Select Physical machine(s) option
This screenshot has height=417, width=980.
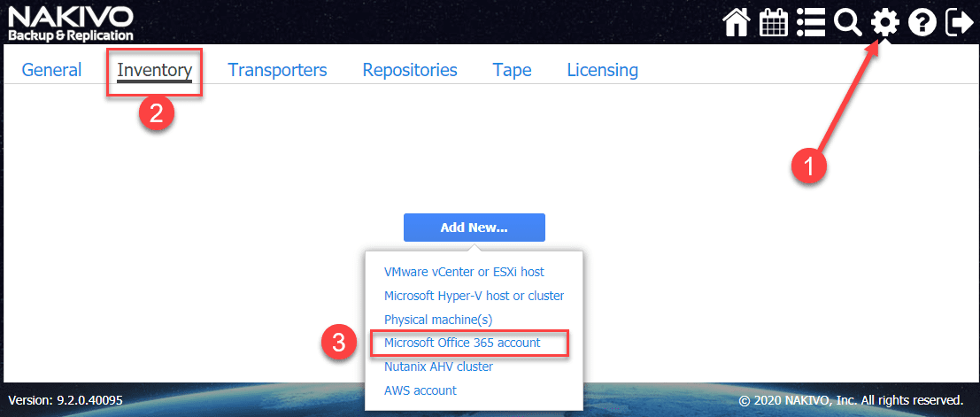(439, 320)
